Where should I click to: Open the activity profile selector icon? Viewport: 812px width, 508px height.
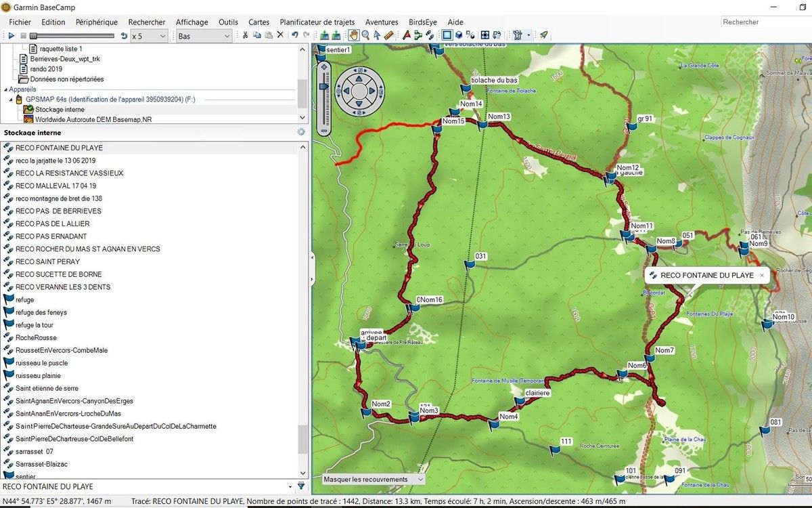pyautogui.click(x=518, y=36)
